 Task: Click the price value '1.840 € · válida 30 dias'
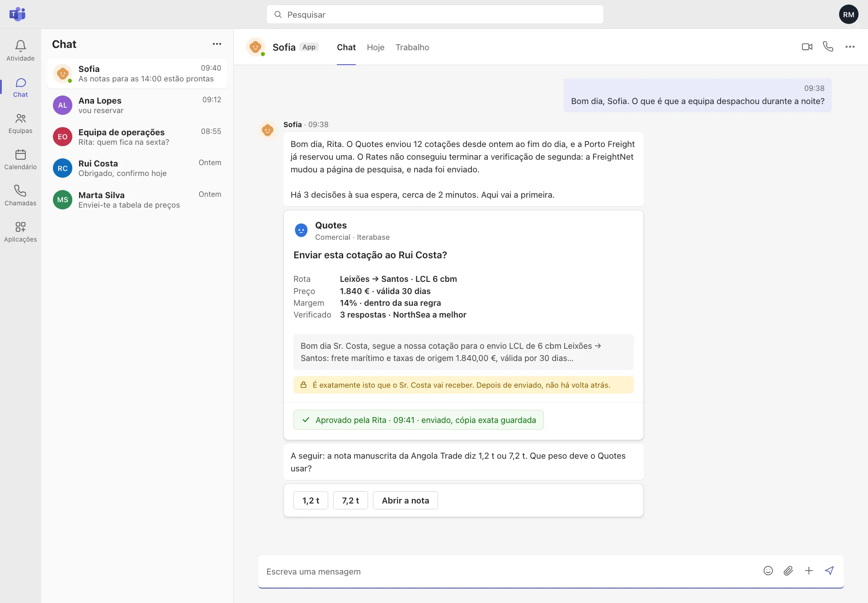[385, 291]
